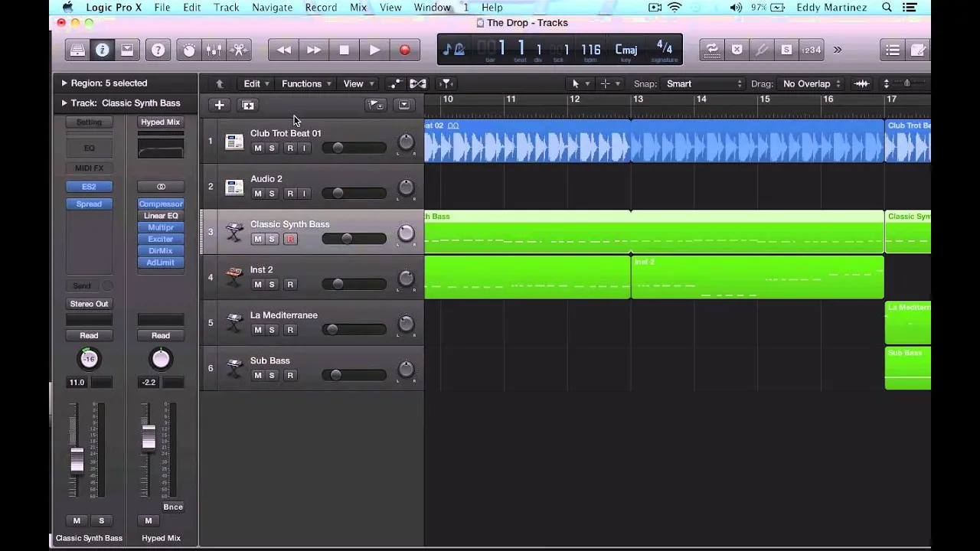Open the ES2 instrument plugin
This screenshot has width=980, height=551.
click(x=89, y=187)
